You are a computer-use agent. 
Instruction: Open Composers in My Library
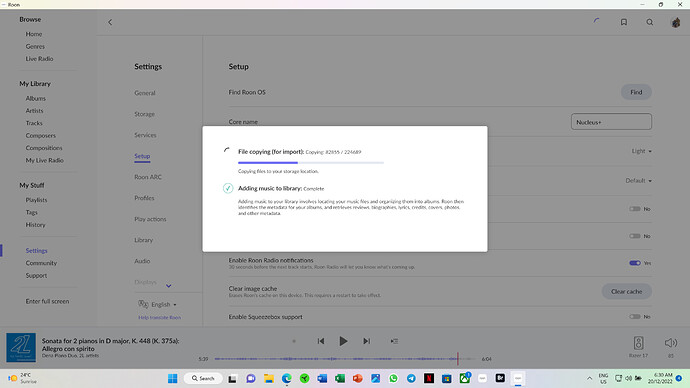coord(40,135)
